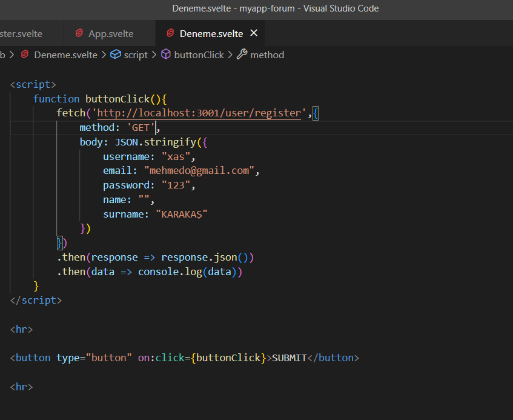513x420 pixels.
Task: Click the buttonClick function cube icon
Action: tap(166, 54)
